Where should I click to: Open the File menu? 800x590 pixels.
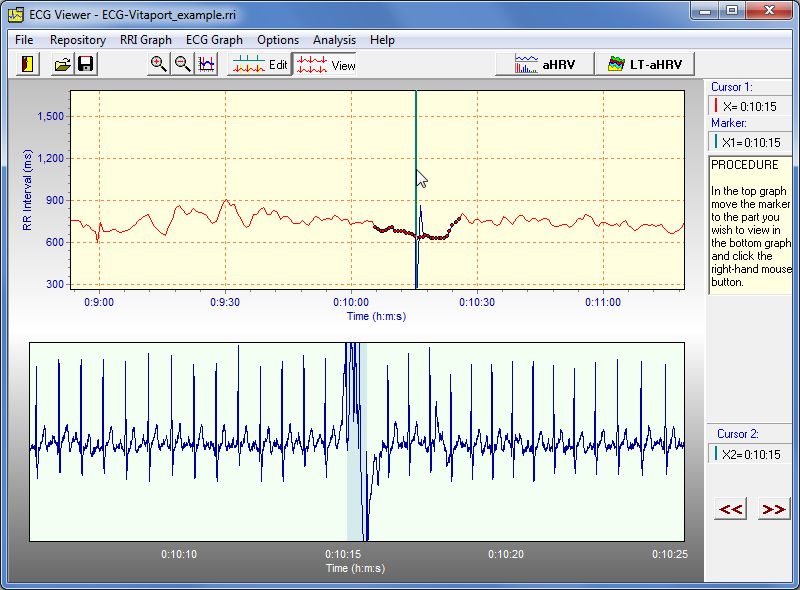tap(24, 40)
